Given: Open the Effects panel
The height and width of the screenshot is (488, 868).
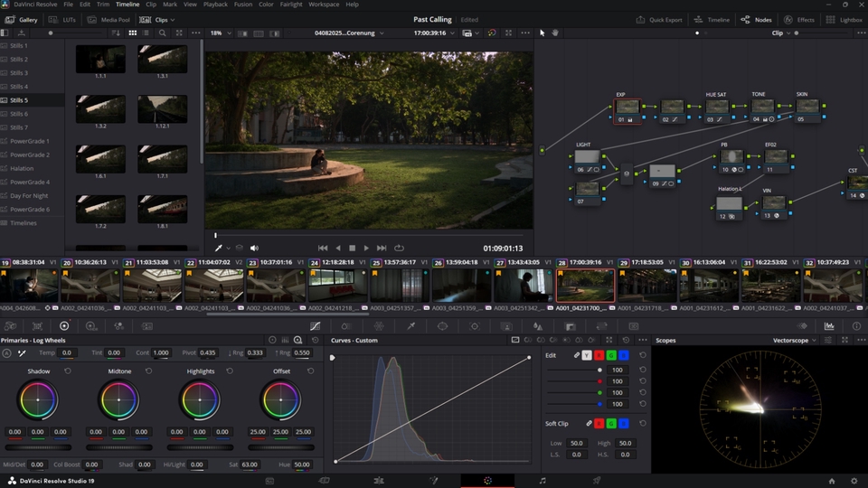Looking at the screenshot, I should pyautogui.click(x=798, y=19).
